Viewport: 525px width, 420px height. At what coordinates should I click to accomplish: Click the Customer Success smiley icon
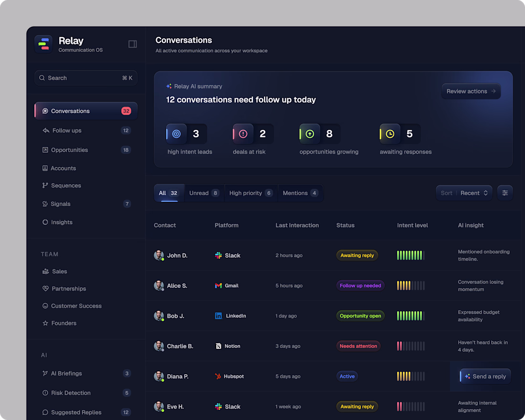pyautogui.click(x=45, y=306)
